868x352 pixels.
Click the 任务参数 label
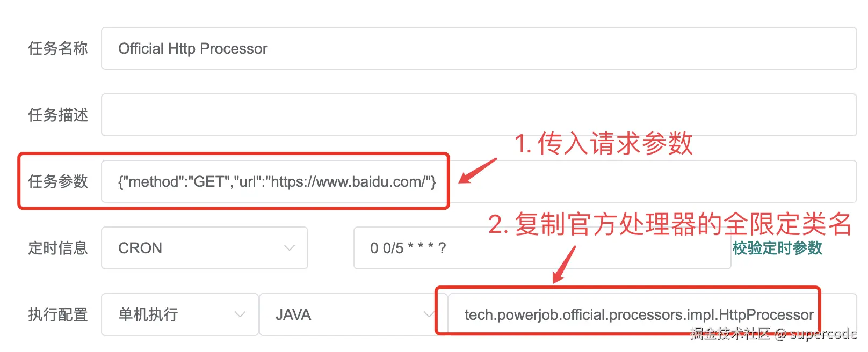(x=58, y=181)
